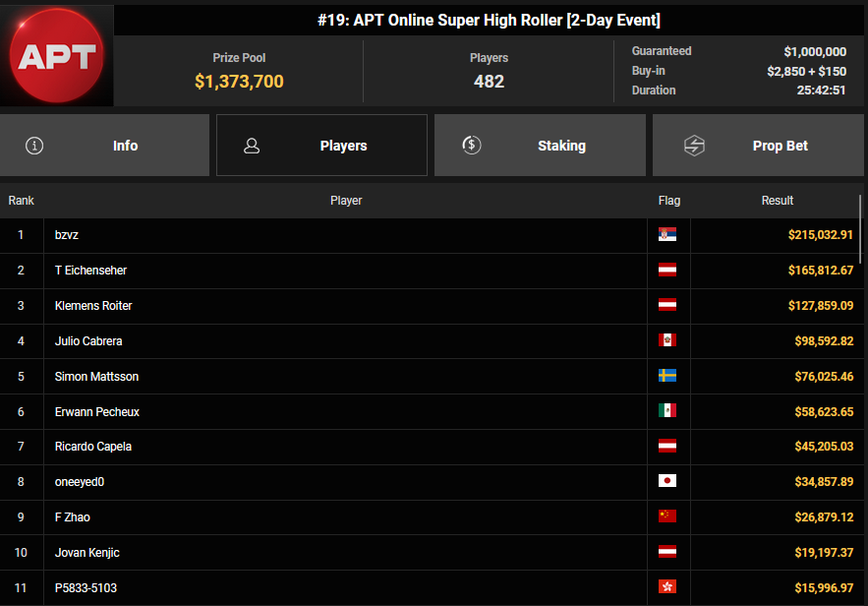This screenshot has height=606, width=868.
Task: Click the Players person icon
Action: pos(252,146)
